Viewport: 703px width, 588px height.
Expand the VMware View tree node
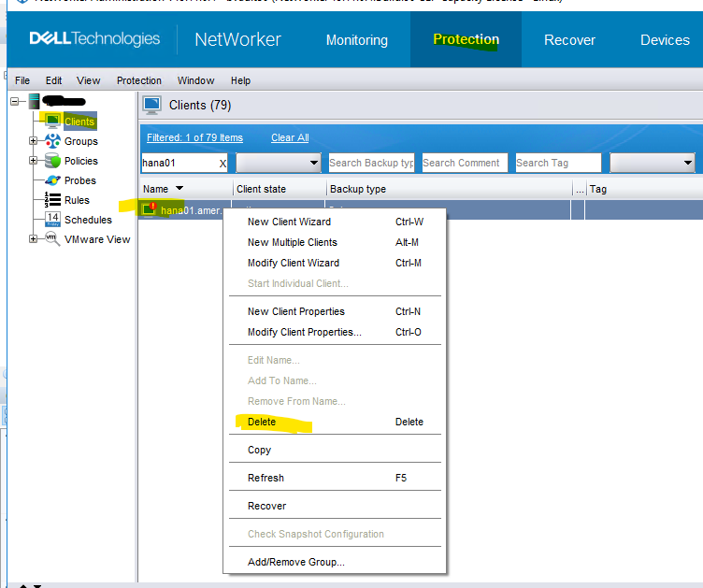click(x=34, y=239)
